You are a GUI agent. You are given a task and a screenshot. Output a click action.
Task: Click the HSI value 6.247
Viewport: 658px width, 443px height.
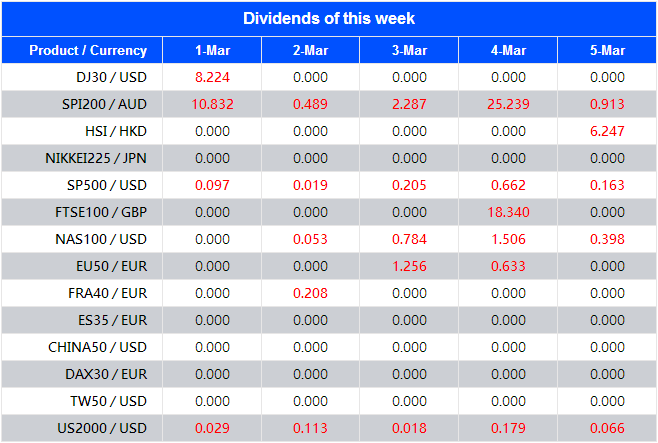607,131
